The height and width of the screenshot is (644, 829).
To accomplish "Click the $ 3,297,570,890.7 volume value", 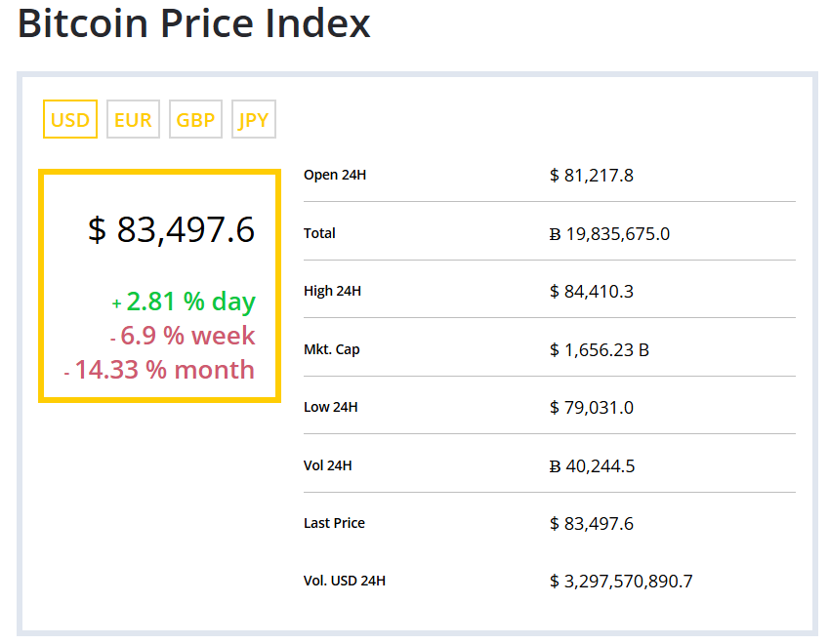I will coord(621,582).
